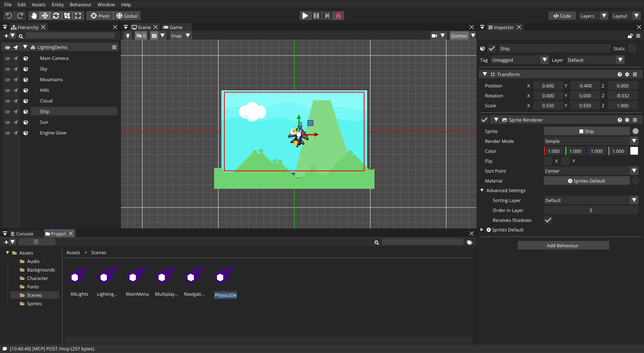Open Render Mode dropdown
This screenshot has width=644, height=353.
click(591, 141)
